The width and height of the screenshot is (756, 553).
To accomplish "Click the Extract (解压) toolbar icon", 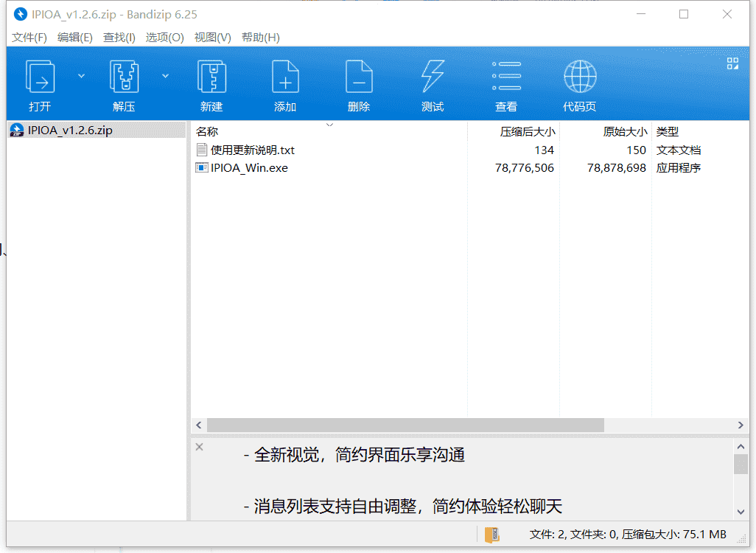I will [124, 76].
